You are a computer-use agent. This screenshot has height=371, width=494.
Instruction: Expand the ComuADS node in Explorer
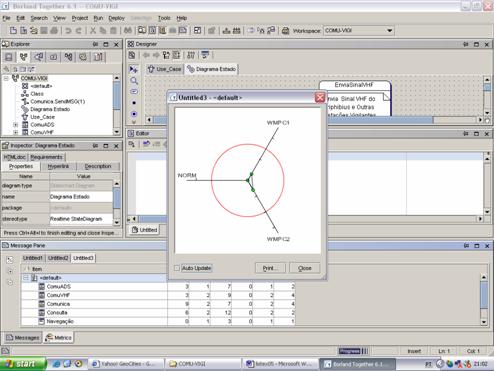click(16, 125)
